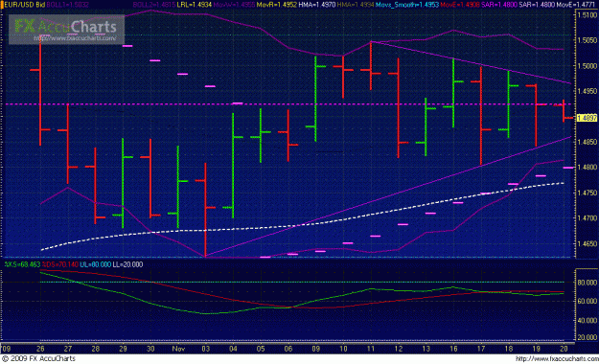The height and width of the screenshot is (364, 599).
Task: Click the %K stochastic value label
Action: pyautogui.click(x=22, y=264)
